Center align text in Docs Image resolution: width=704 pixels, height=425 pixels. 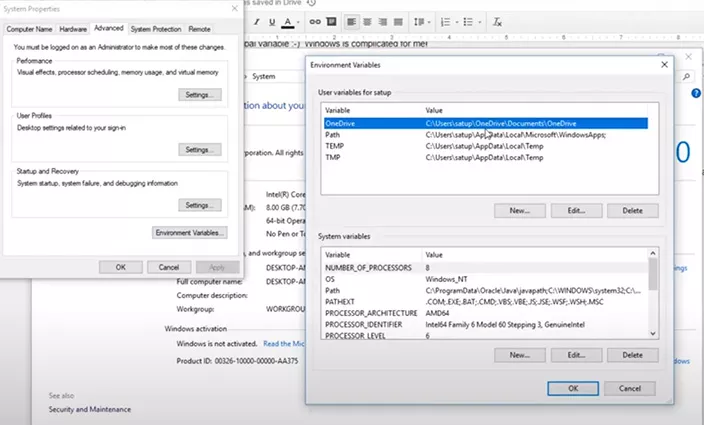coord(367,22)
